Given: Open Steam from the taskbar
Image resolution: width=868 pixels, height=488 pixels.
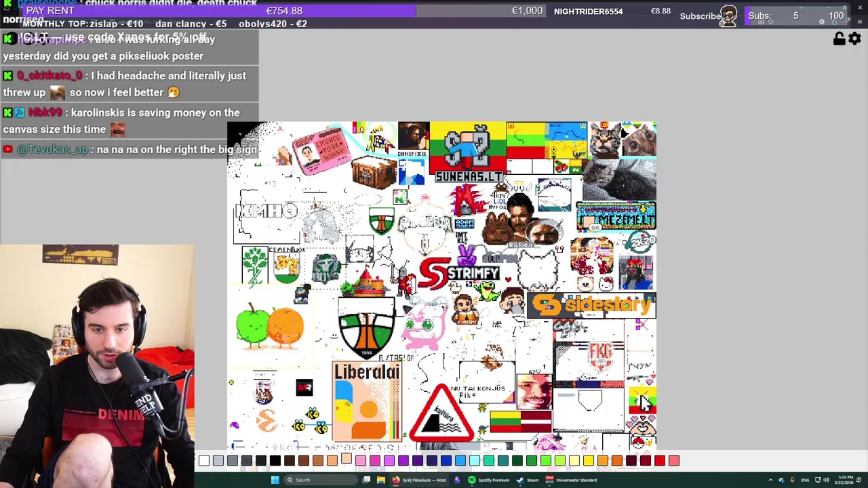Looking at the screenshot, I should pos(526,480).
